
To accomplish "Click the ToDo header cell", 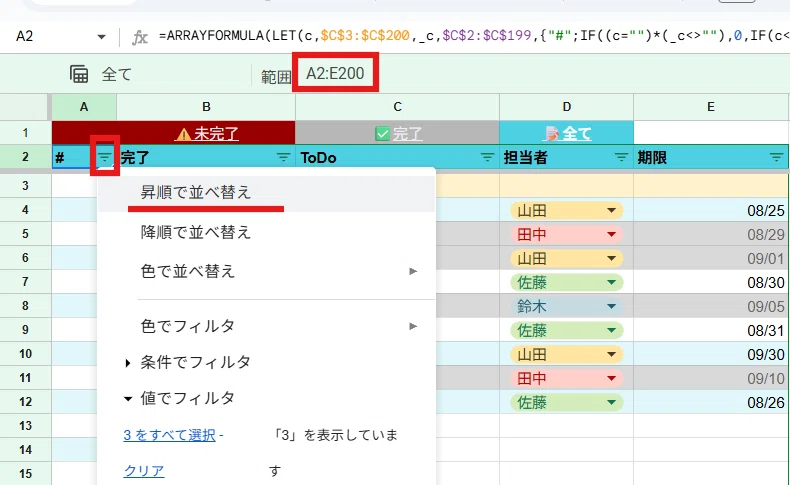I will point(398,157).
